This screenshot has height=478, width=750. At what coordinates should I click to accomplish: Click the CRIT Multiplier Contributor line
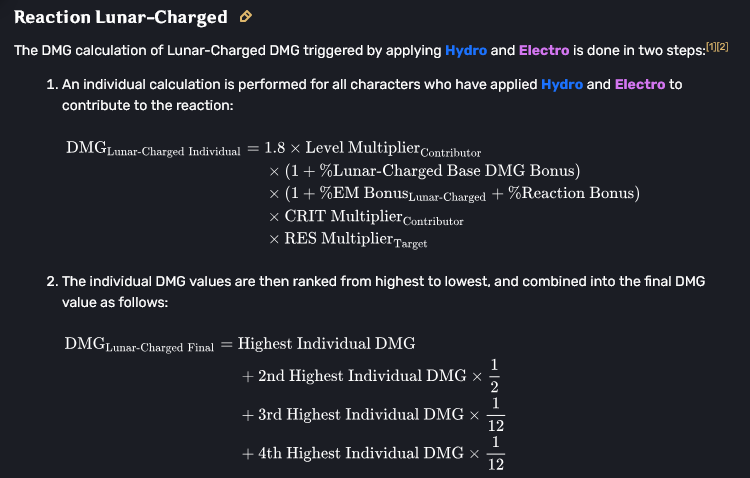click(366, 217)
